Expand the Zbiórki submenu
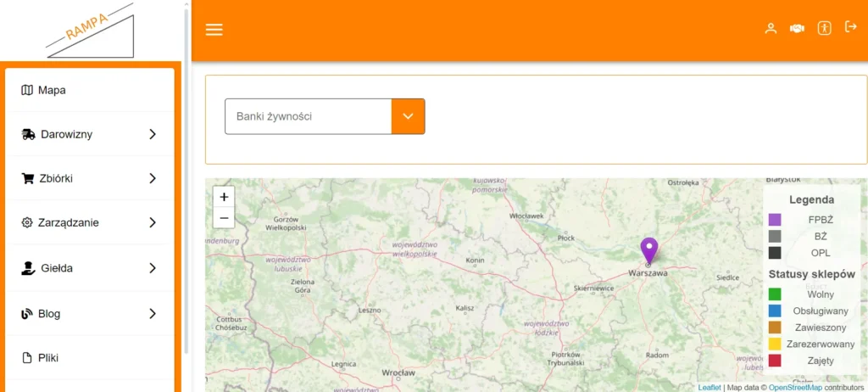The width and height of the screenshot is (868, 392). 89,178
